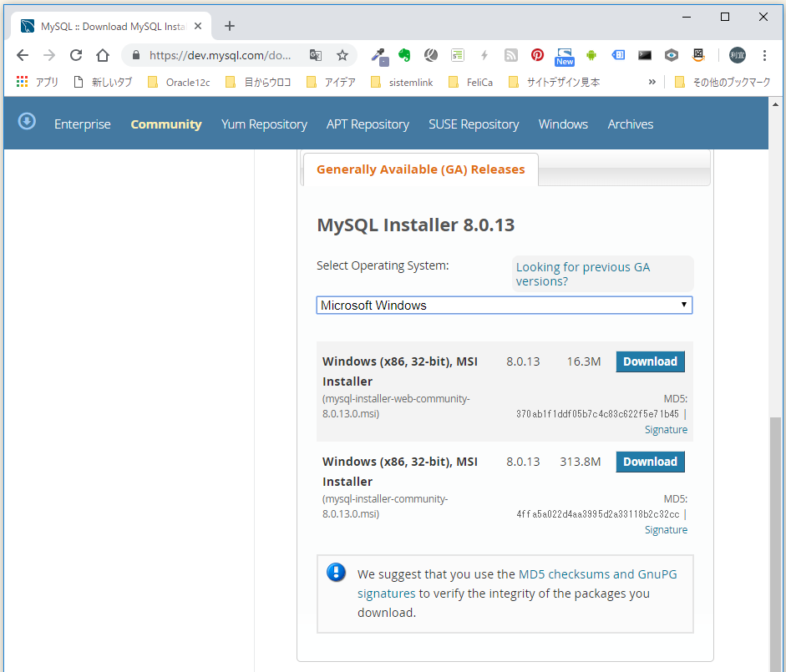Open the Pinterest extension

coord(537,55)
